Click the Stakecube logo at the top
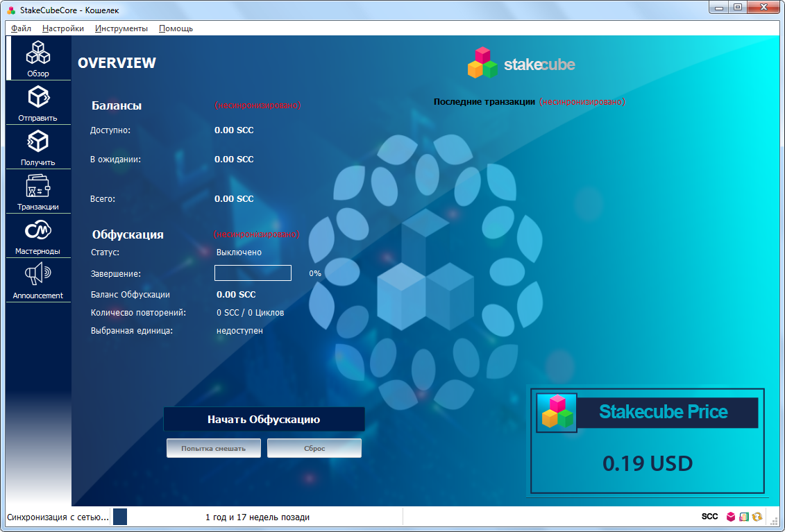785x532 pixels. coord(521,63)
